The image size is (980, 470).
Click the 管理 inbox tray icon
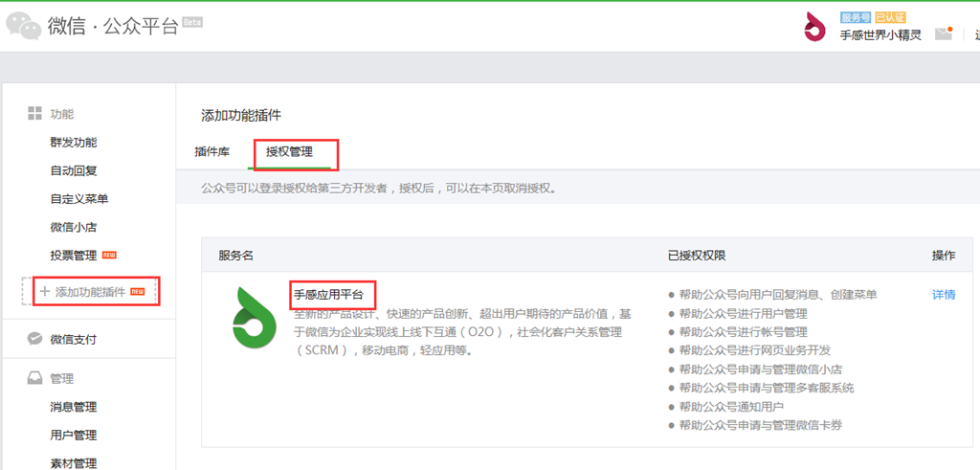click(x=35, y=378)
